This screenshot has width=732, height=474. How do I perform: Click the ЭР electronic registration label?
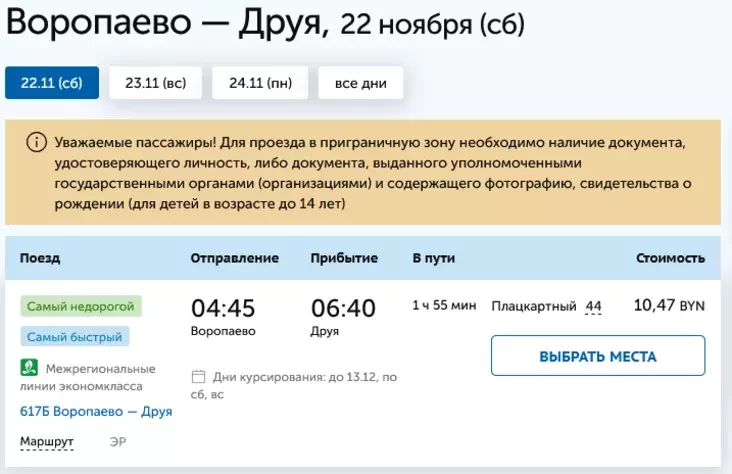[118, 440]
